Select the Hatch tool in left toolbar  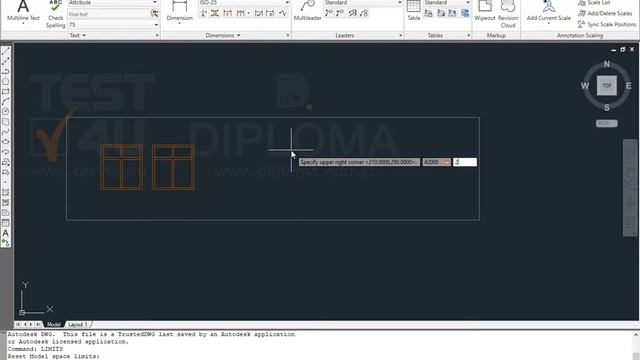pyautogui.click(x=6, y=192)
